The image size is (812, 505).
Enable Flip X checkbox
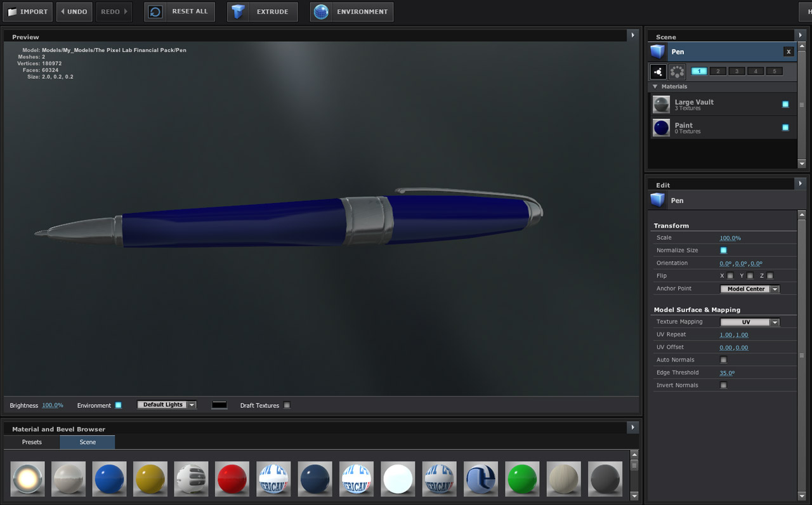pos(730,275)
